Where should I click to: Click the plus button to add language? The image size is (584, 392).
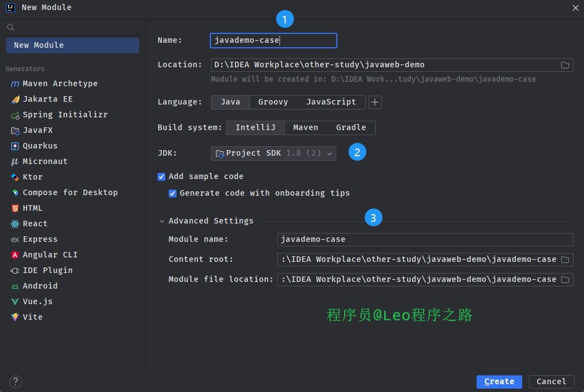pos(375,102)
